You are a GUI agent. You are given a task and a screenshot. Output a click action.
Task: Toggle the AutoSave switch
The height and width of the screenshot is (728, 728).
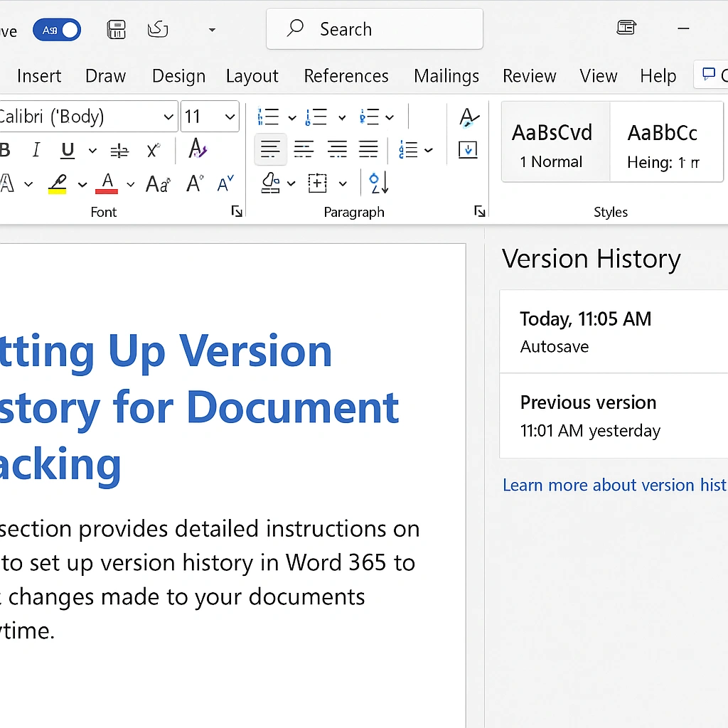[57, 30]
